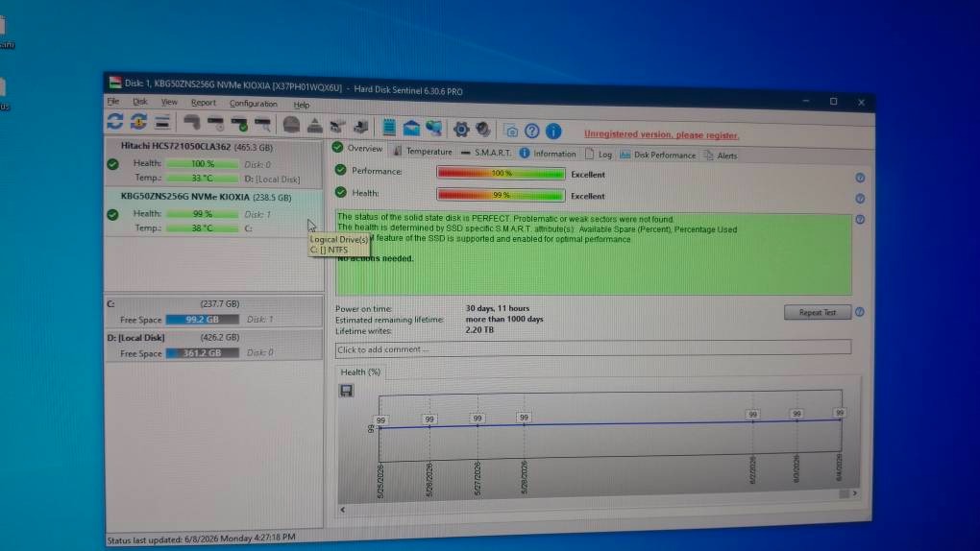980x551 pixels.
Task: Open the blue notepad report icon
Action: 389,128
